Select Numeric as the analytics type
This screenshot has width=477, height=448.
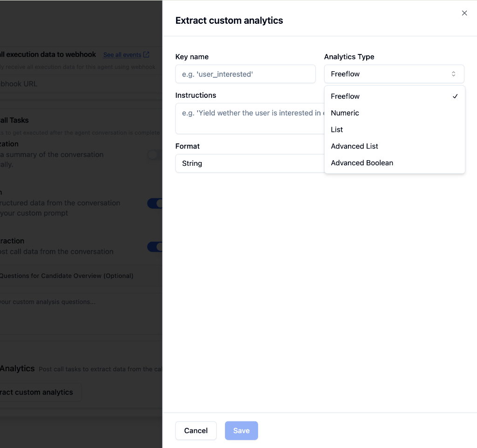click(345, 113)
